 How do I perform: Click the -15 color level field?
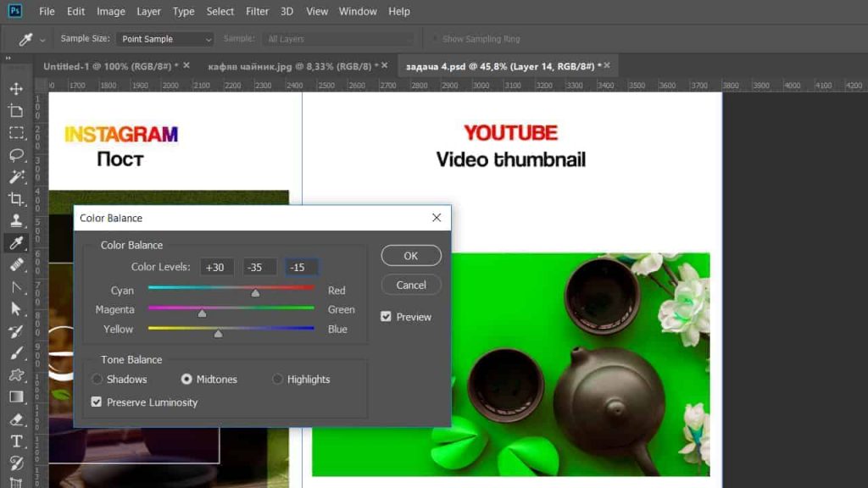pos(302,267)
